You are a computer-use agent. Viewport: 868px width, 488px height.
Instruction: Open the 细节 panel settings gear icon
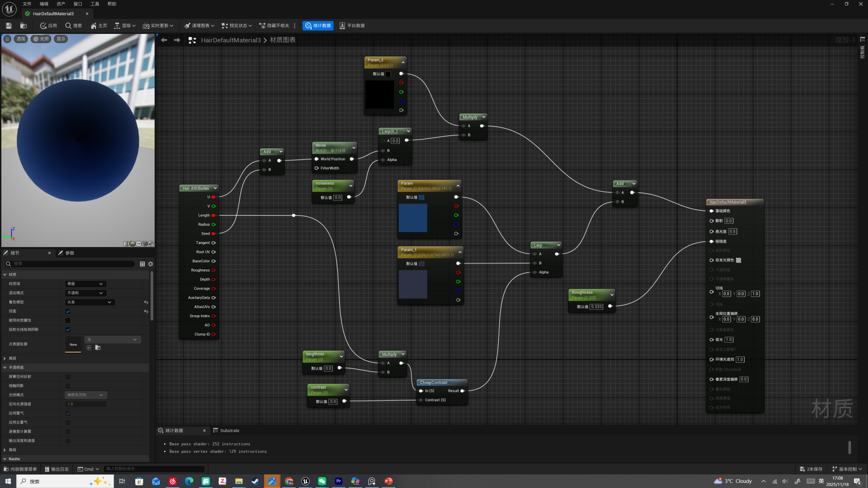pos(150,263)
